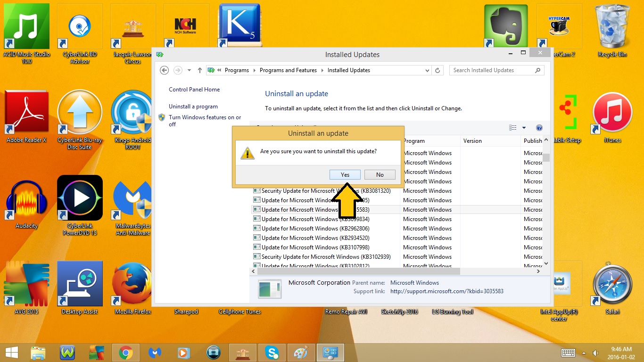Click the volume speaker tray icon
The height and width of the screenshot is (362, 644).
[595, 353]
